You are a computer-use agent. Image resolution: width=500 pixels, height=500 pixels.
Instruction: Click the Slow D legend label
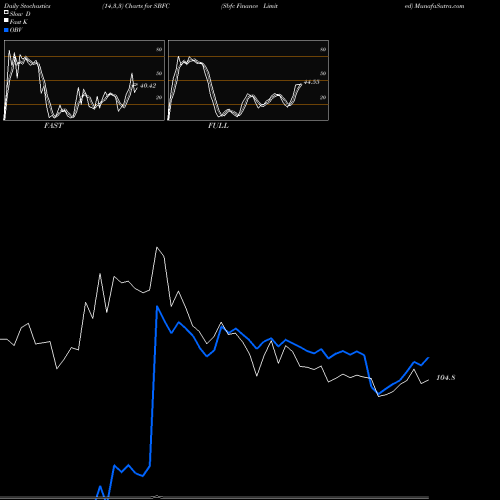pos(20,14)
